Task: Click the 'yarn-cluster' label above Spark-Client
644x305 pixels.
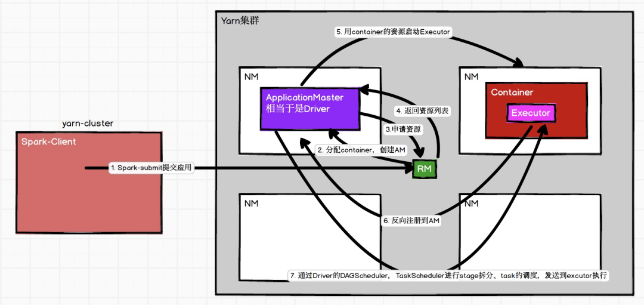Action: [x=88, y=124]
